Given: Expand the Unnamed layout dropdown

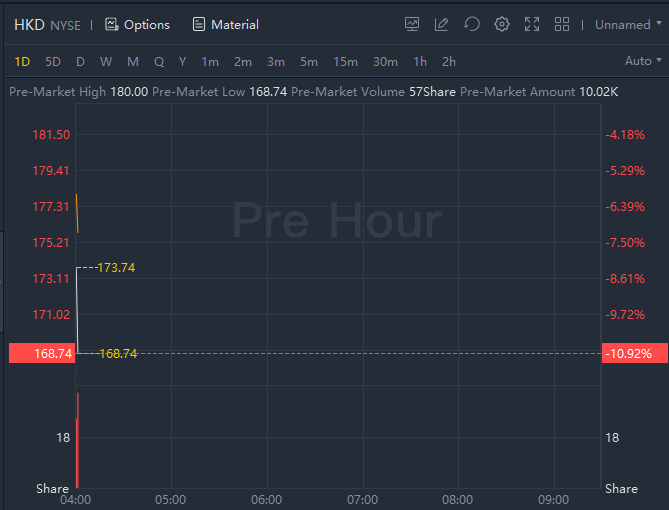Looking at the screenshot, I should coord(628,24).
